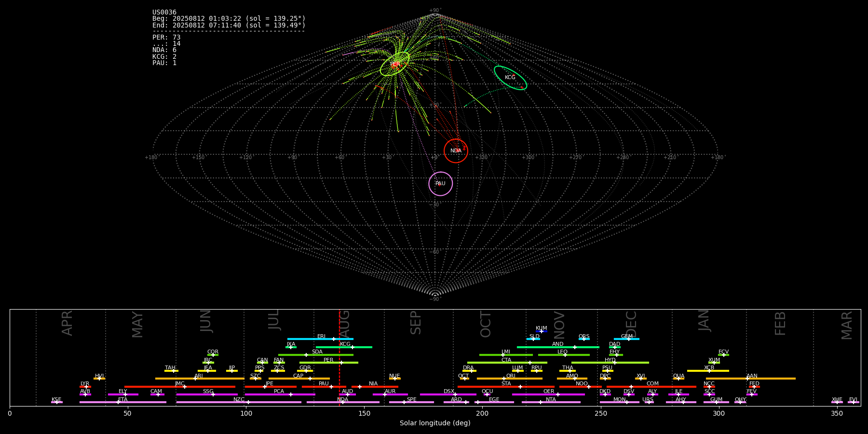This screenshot has width=868, height=434.
Task: Click the DSX shower label in the timeline
Action: [x=449, y=392]
